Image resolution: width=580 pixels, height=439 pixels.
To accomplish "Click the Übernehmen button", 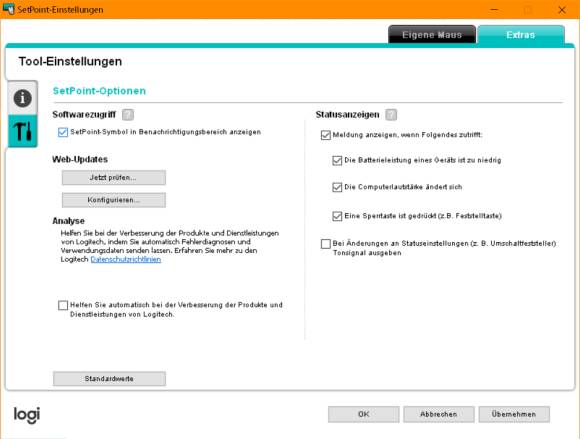I will (x=514, y=414).
